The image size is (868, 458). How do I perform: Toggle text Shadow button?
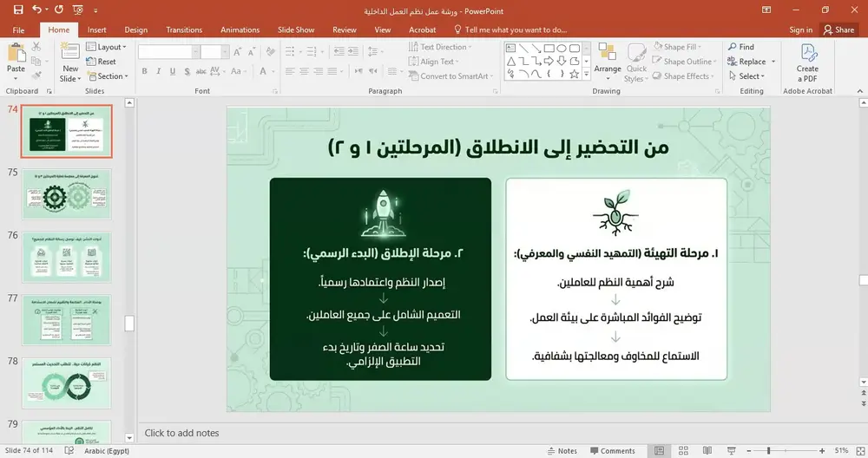point(187,71)
